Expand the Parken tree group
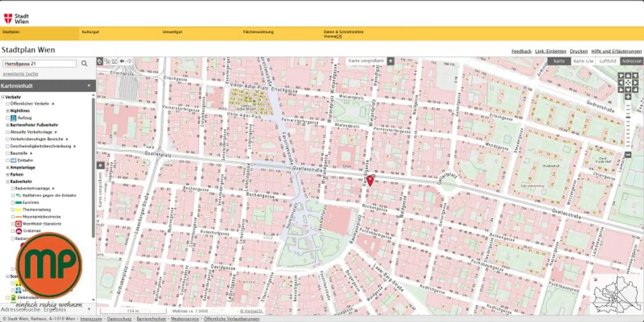Viewport: 644px width, 322px height. [x=8, y=174]
